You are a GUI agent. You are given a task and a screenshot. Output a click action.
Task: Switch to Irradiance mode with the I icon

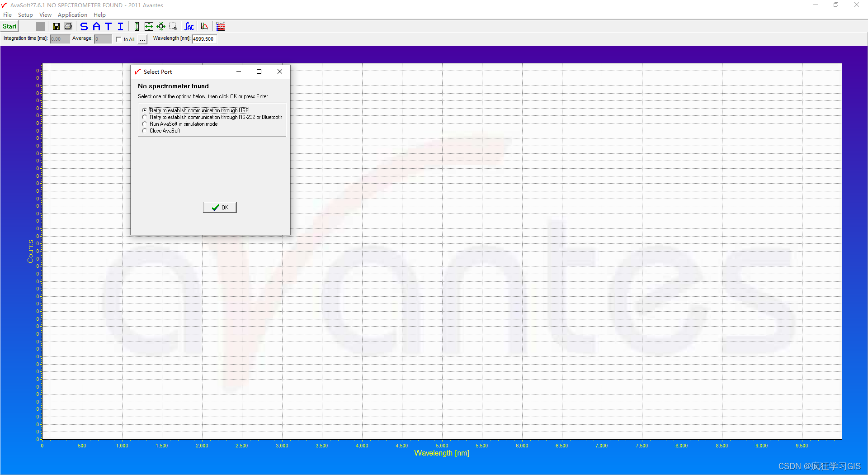coord(120,26)
